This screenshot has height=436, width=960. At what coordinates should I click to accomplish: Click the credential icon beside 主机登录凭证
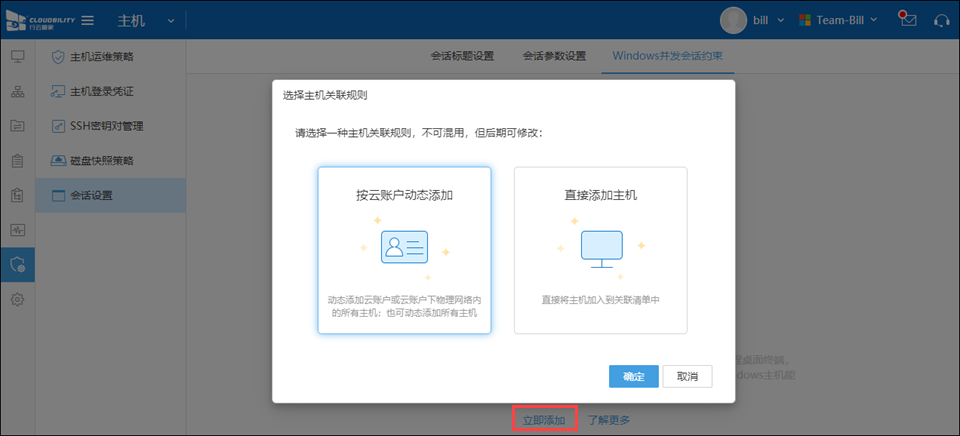coord(58,92)
